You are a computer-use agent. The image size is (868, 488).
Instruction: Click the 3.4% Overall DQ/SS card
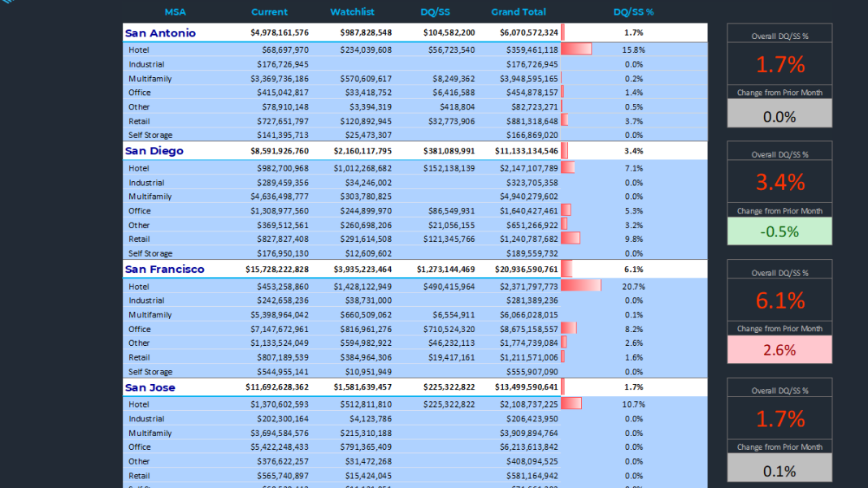pyautogui.click(x=779, y=182)
